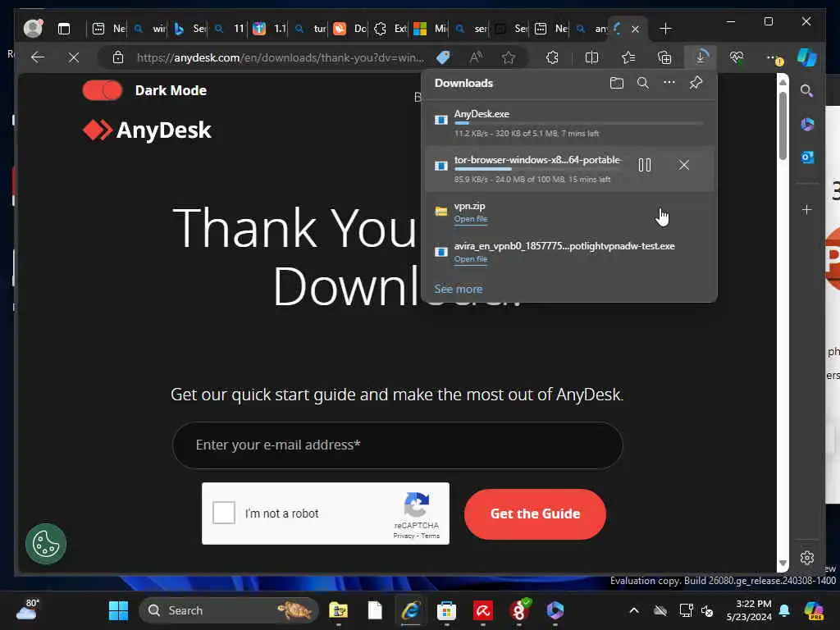Click the page vertical scrollbar thumb
840x630 pixels.
[783, 126]
